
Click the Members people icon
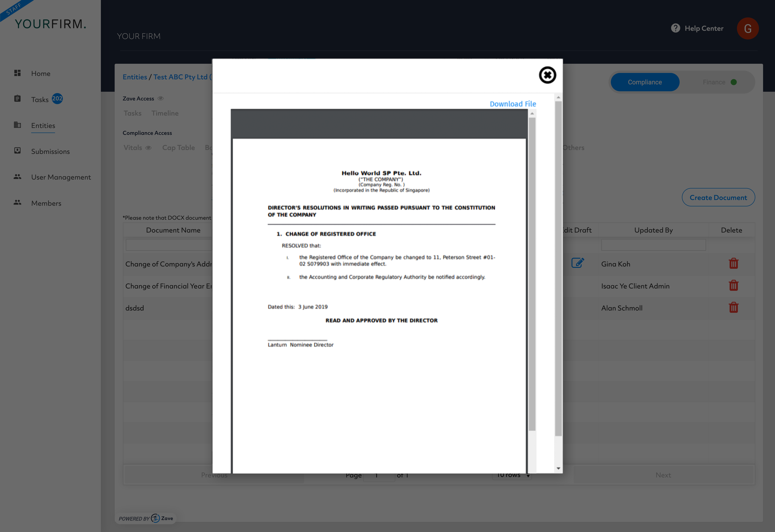point(17,202)
